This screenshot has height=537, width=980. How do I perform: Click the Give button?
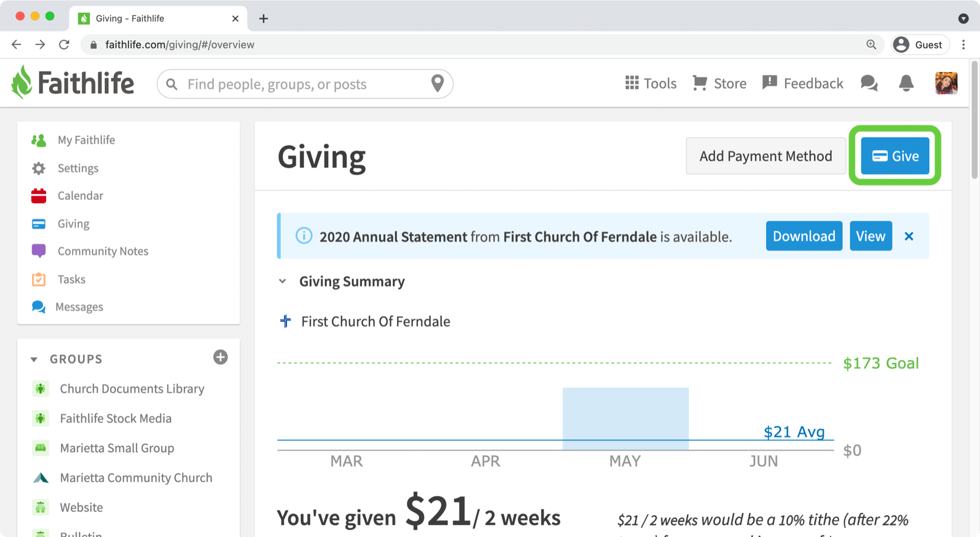(895, 156)
